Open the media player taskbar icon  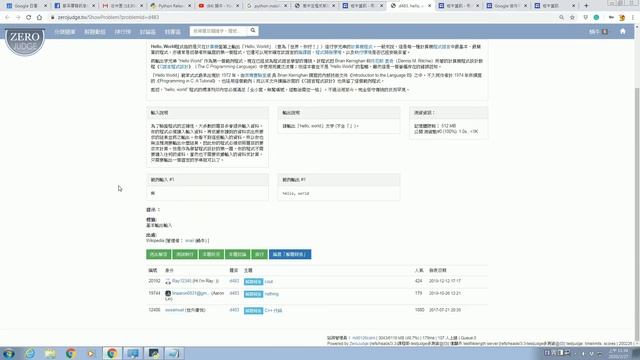pyautogui.click(x=91, y=353)
